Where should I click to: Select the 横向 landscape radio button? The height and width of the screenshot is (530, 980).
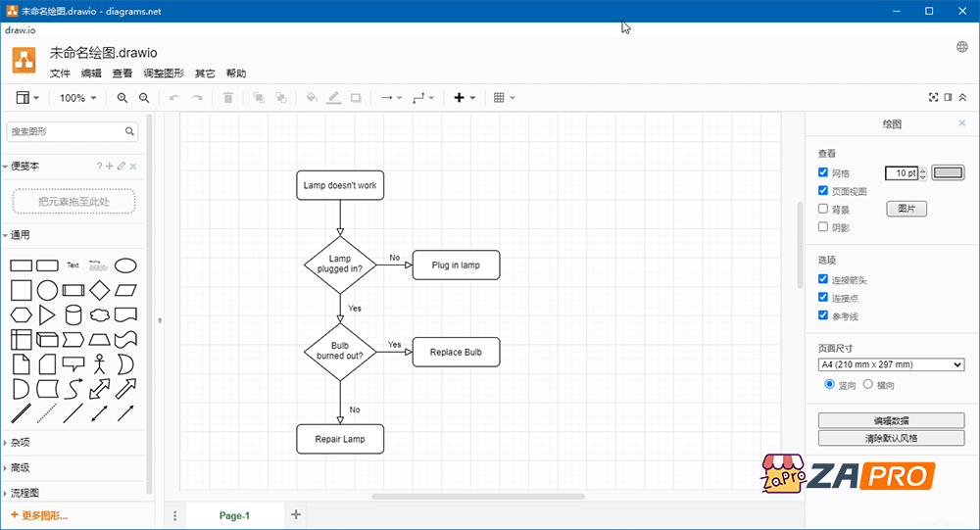pos(867,385)
